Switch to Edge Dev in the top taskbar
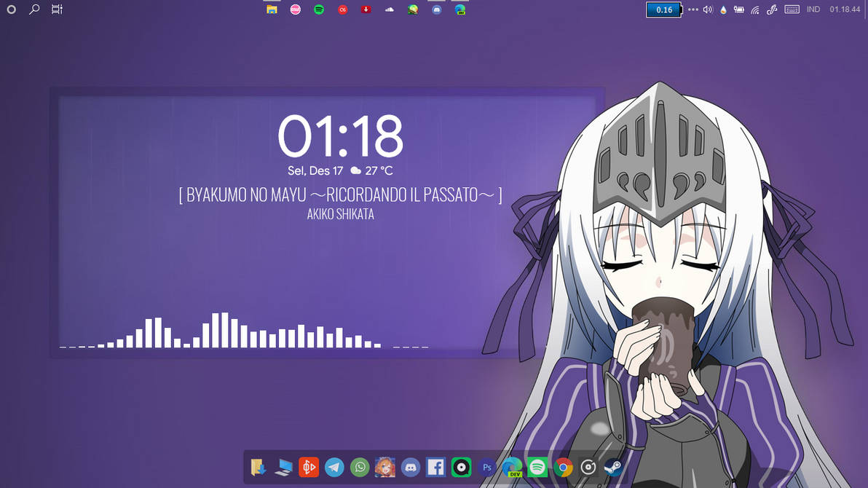 click(460, 9)
